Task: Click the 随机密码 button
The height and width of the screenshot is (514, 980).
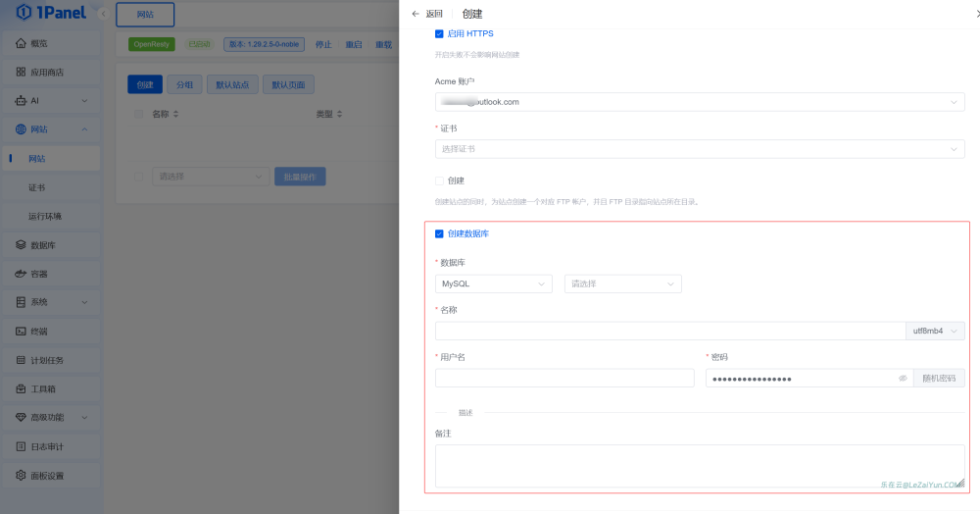Action: click(x=939, y=379)
